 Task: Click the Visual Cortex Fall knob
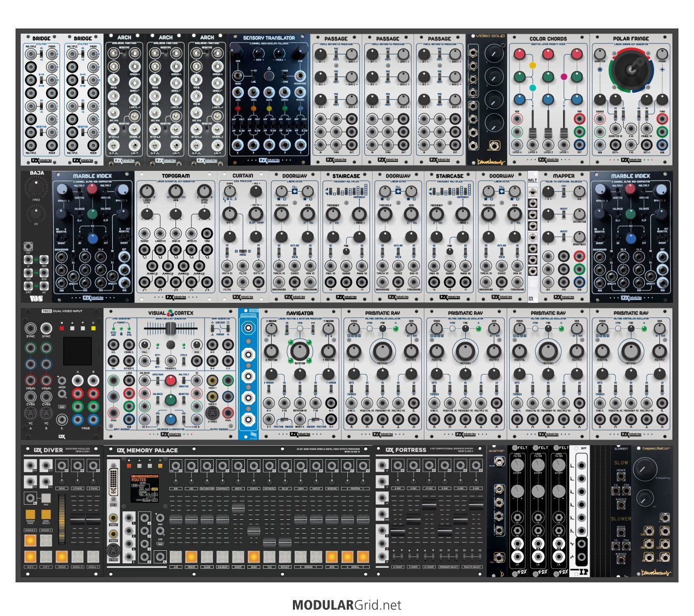tap(145, 345)
